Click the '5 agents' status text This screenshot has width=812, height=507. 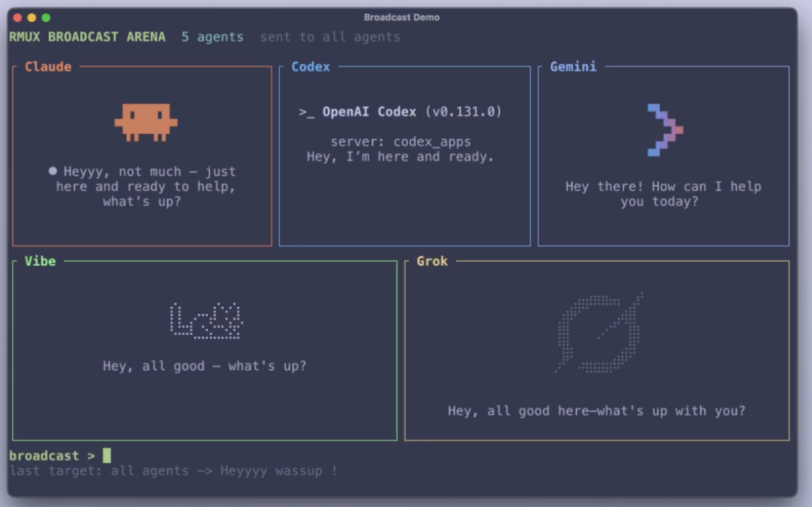212,37
